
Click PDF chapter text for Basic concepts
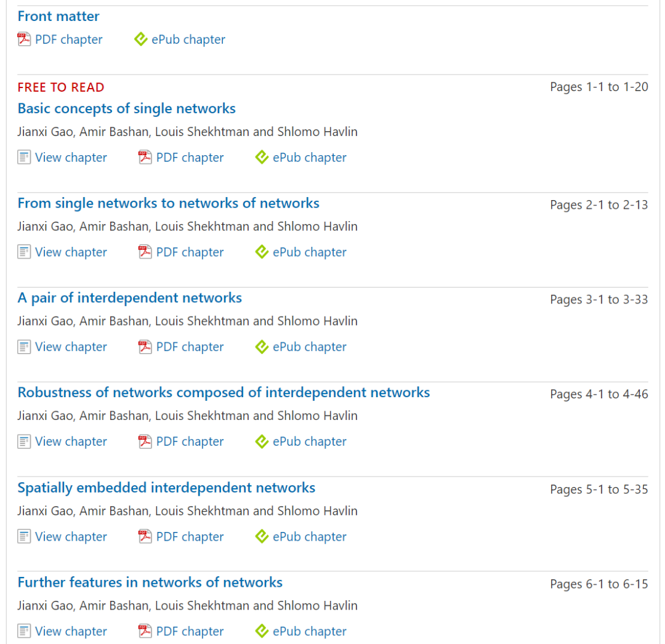[190, 158]
